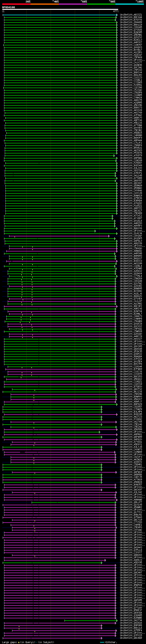Select hit label UniRef100_B0YB17
Screen dimensions: 146x644
pyautogui.click(x=131, y=50)
